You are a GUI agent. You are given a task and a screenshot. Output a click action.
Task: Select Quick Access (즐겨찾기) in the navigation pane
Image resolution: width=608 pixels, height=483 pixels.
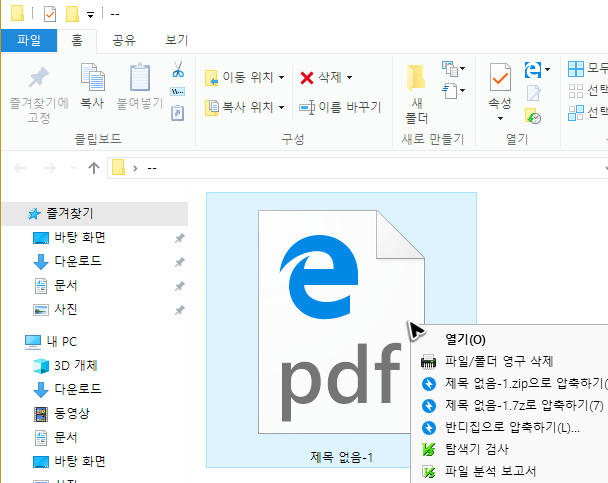click(x=95, y=214)
